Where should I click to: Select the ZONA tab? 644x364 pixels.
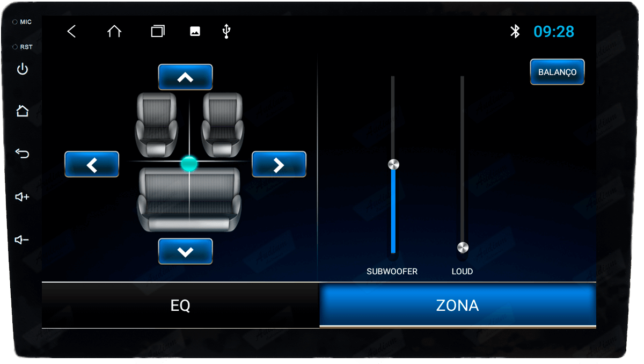(x=458, y=305)
